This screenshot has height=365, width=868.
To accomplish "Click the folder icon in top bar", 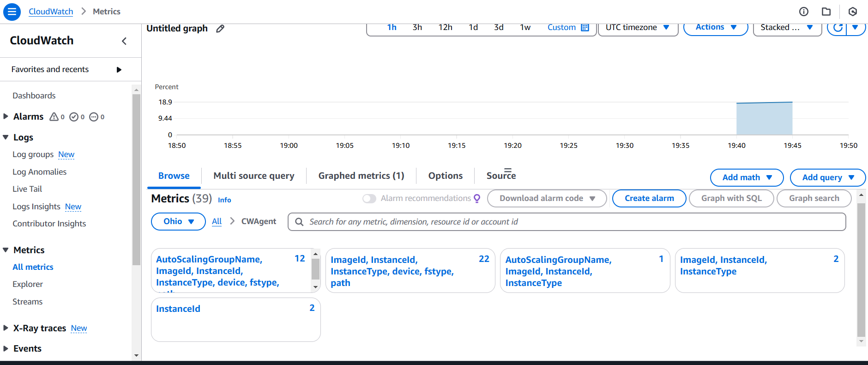I will click(826, 12).
